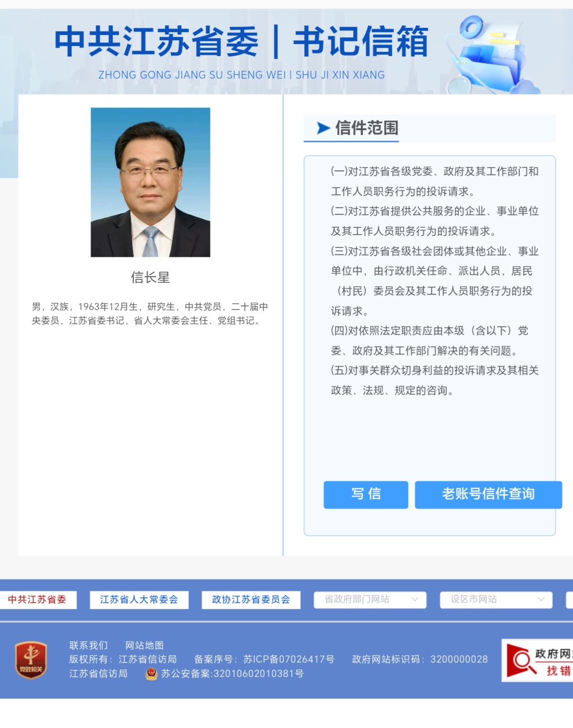Click the biography text starting 男，汉族
This screenshot has height=728, width=573.
(x=150, y=313)
